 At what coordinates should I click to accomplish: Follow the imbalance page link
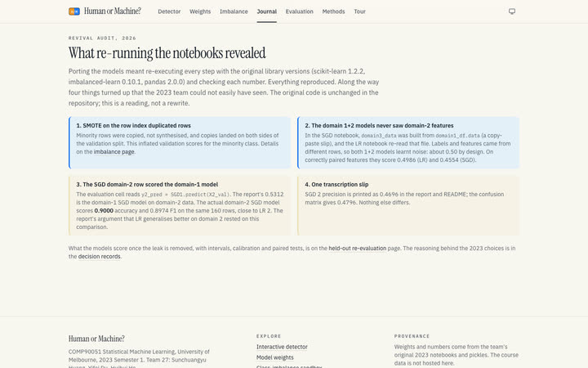(114, 152)
